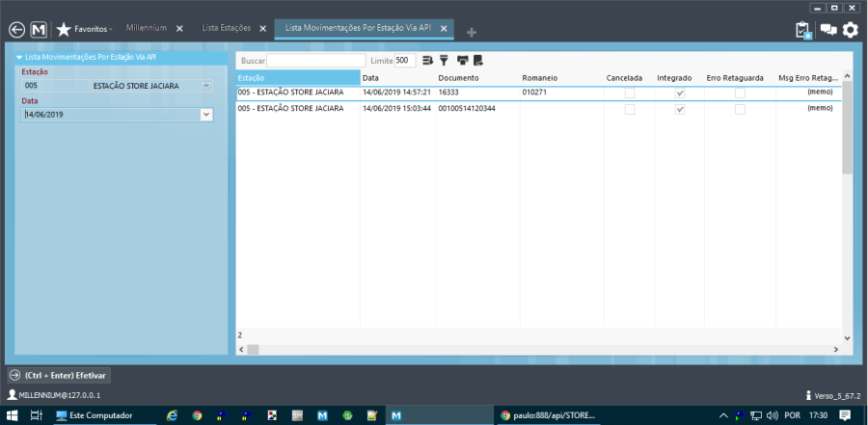Viewport: 868px width, 425px height.
Task: Toggle Erro Retaguarda checkbox for document 16333
Action: tap(740, 93)
